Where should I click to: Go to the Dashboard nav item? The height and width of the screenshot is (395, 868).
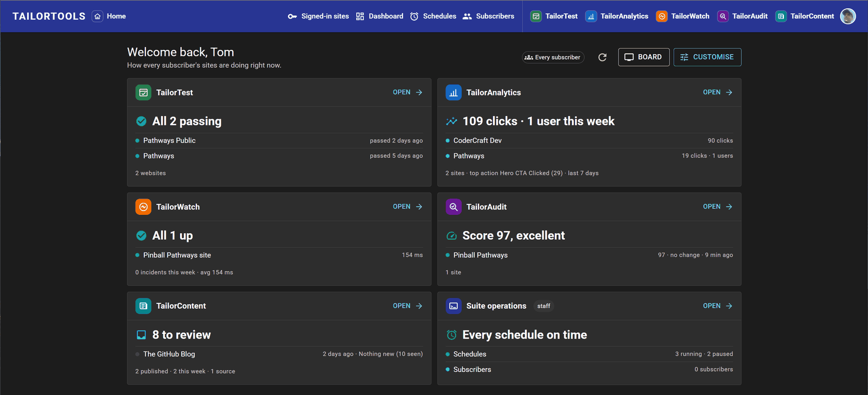pos(380,16)
